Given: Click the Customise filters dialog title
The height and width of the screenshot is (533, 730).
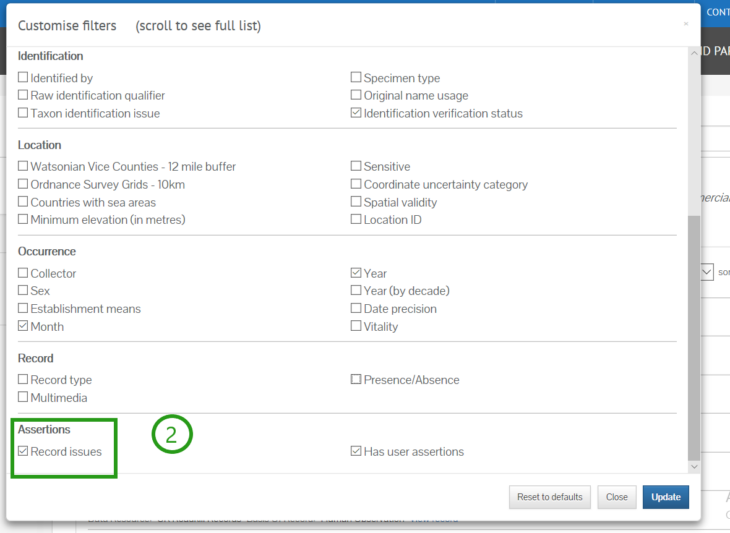Looking at the screenshot, I should [67, 25].
